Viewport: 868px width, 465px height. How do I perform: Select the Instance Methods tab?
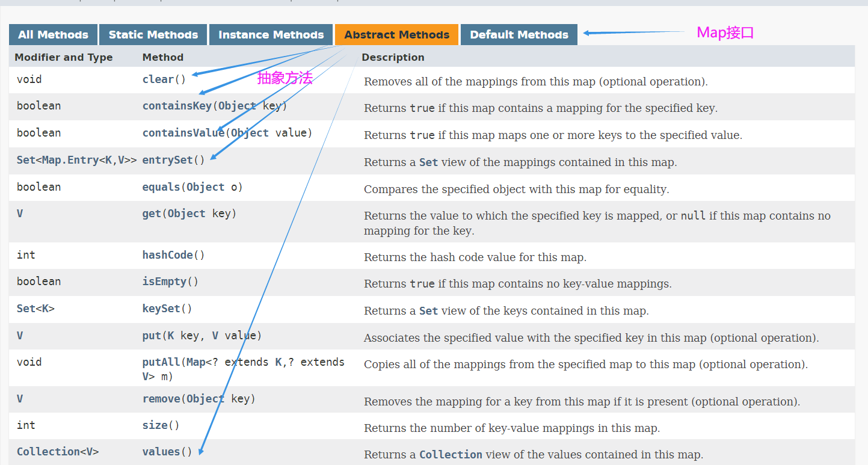pyautogui.click(x=271, y=34)
